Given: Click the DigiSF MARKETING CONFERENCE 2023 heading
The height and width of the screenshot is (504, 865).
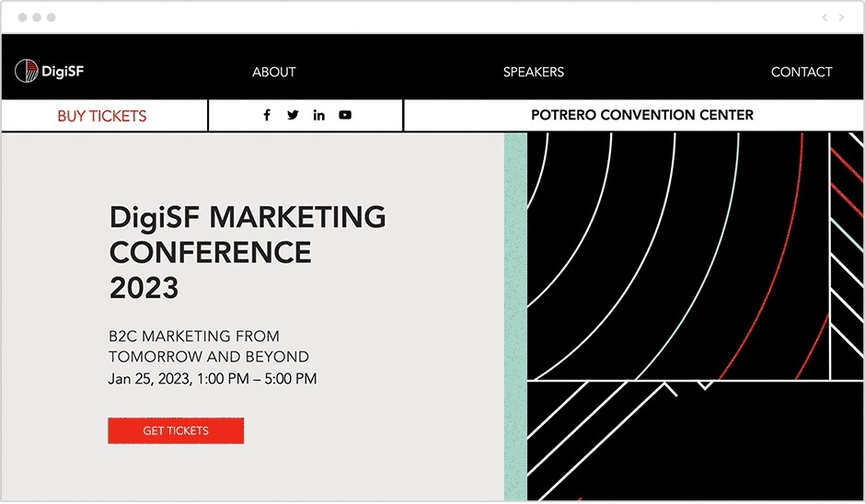Looking at the screenshot, I should (248, 252).
